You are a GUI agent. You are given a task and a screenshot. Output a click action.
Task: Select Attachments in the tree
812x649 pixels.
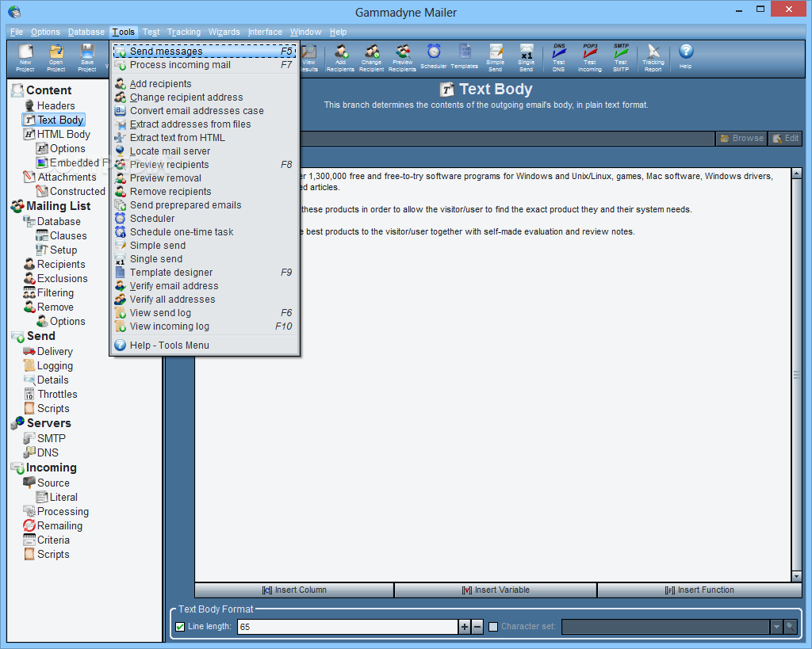tap(60, 177)
